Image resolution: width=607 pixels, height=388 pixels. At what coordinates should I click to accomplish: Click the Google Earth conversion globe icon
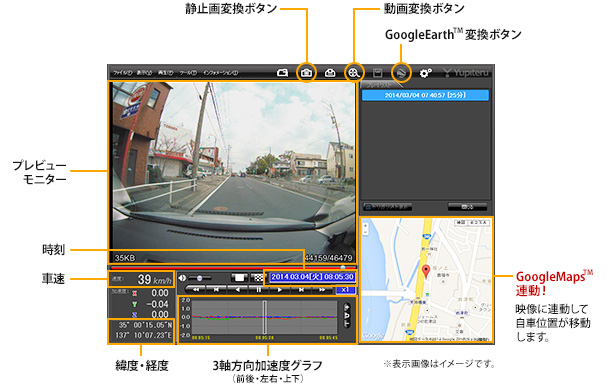coord(401,72)
